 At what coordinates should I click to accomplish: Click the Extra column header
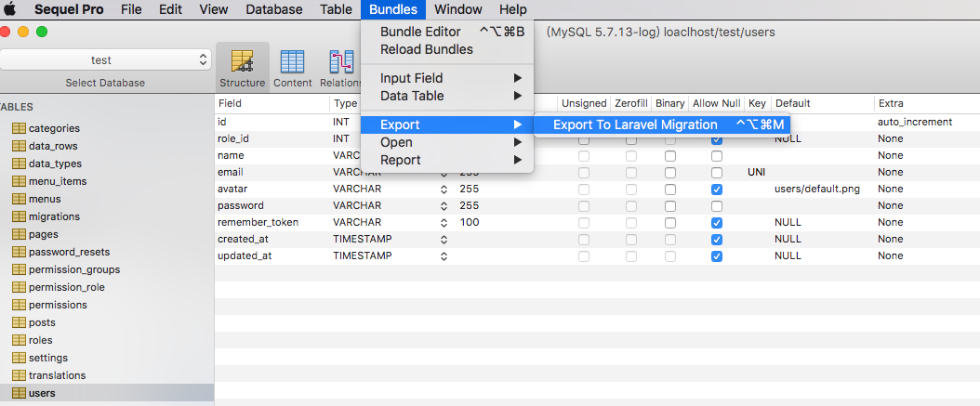coord(927,103)
